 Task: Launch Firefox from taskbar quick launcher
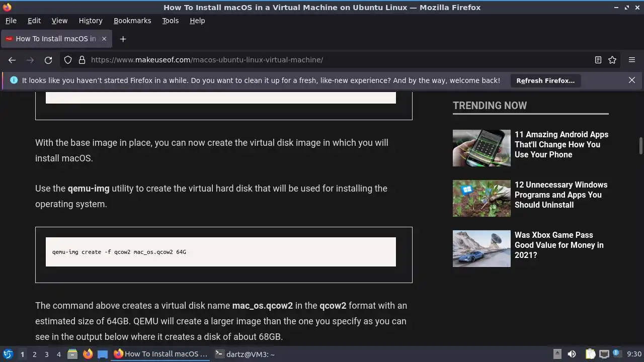click(88, 354)
